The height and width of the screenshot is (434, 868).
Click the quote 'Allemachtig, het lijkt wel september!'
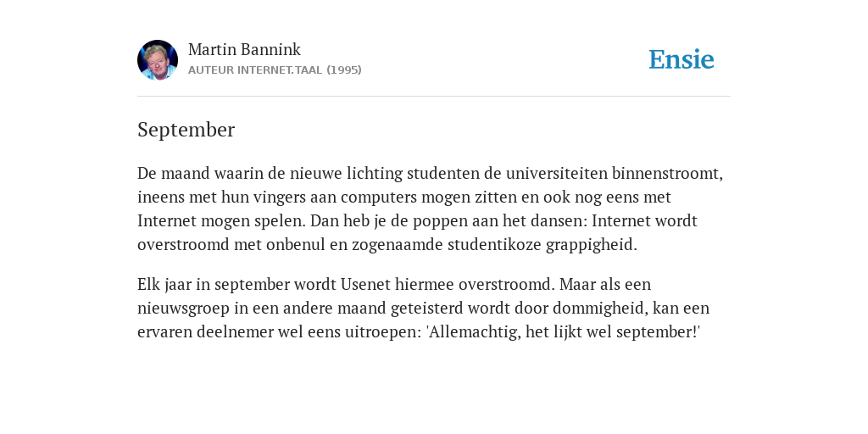[563, 332]
